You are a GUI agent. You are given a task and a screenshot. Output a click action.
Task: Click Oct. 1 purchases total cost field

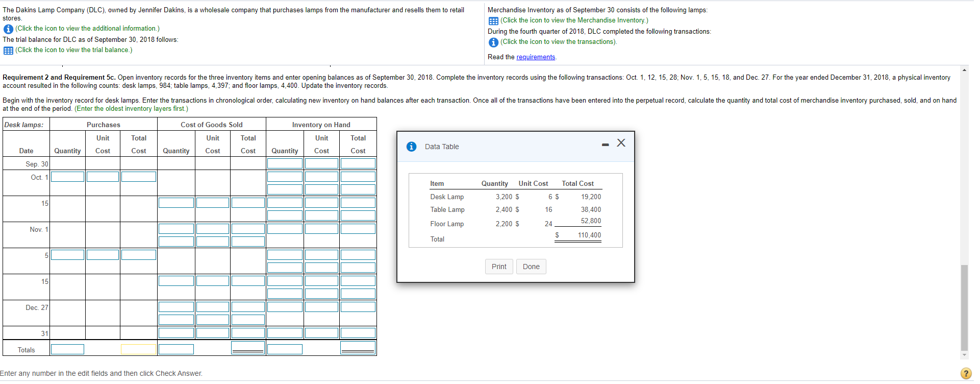coord(139,177)
